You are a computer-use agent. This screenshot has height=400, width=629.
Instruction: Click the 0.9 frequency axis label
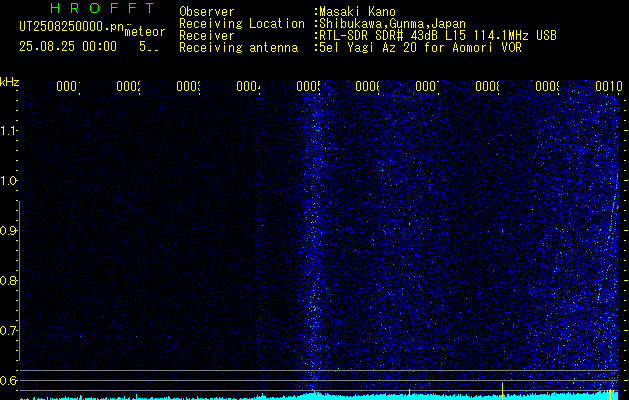coord(8,230)
